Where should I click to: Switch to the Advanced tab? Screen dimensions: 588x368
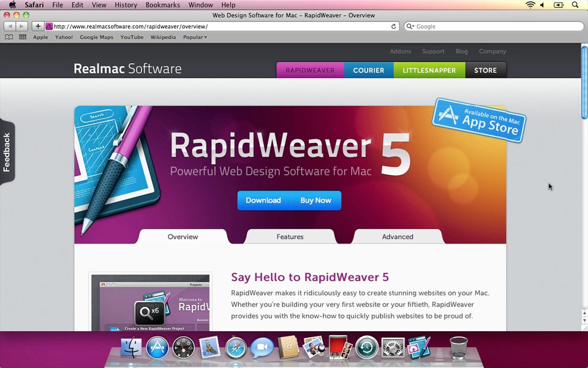pos(398,237)
